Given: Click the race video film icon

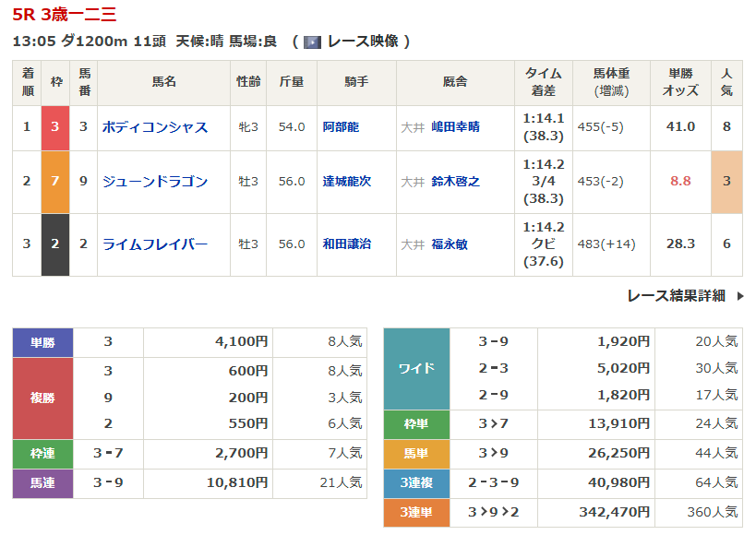Looking at the screenshot, I should pyautogui.click(x=312, y=42).
